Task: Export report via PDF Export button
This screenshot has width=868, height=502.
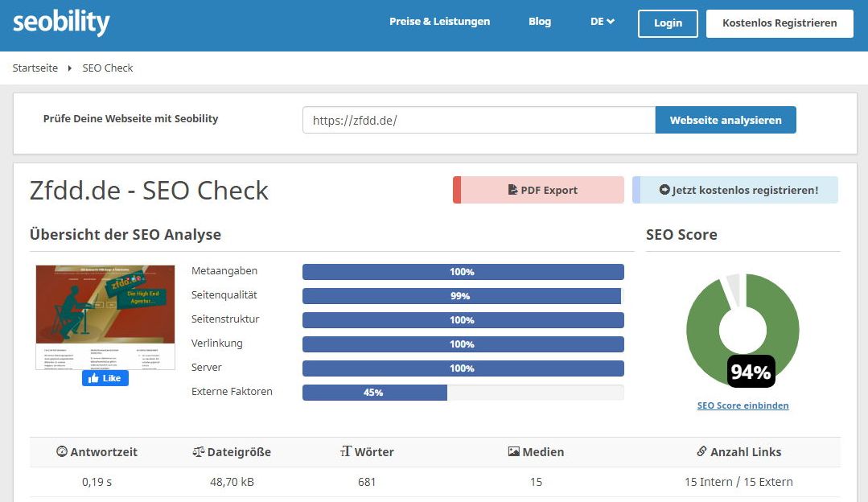Action: pos(539,190)
